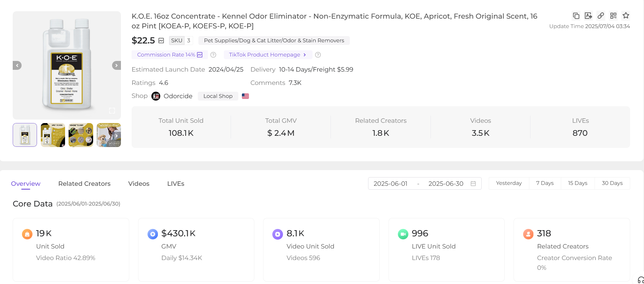Click the SKU 3 badge
This screenshot has width=644, height=284.
pos(181,41)
